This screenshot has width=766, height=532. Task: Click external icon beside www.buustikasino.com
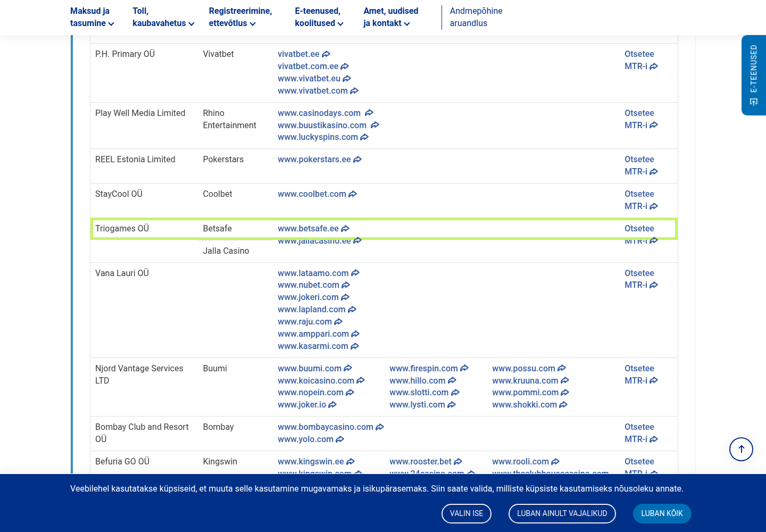click(x=375, y=126)
